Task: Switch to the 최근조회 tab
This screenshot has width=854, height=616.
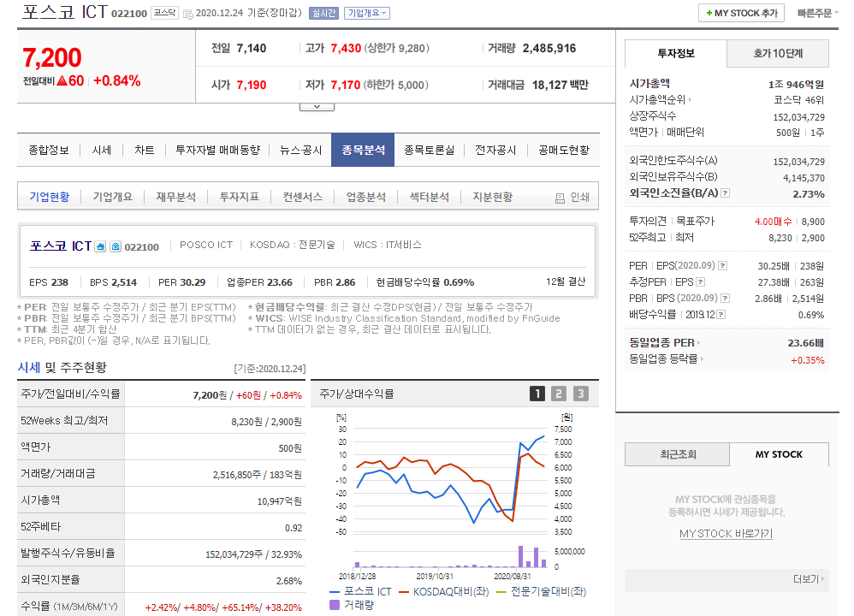Action: [x=678, y=454]
